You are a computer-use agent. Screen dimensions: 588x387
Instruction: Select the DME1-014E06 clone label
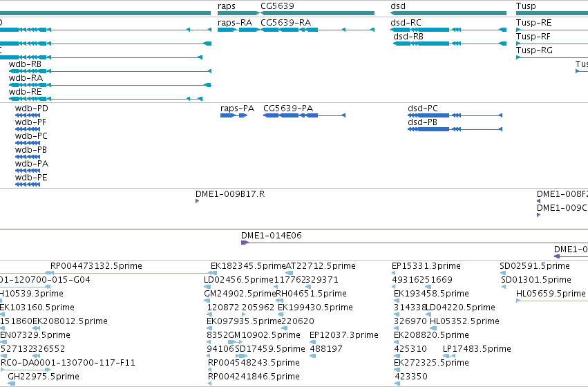(x=271, y=236)
